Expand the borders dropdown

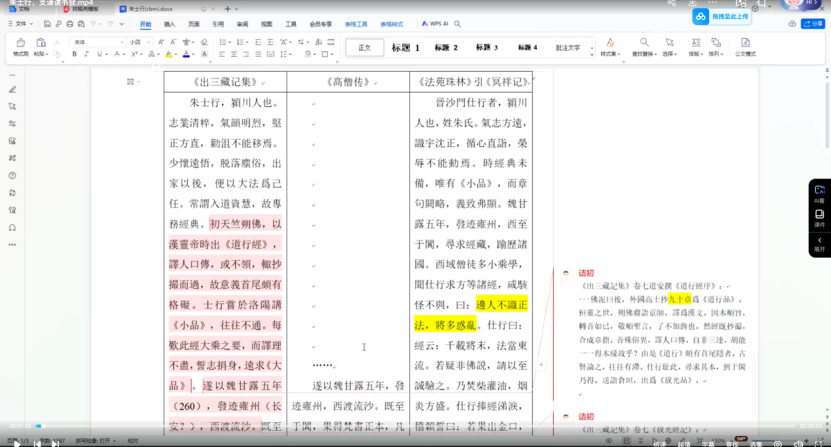(331, 55)
